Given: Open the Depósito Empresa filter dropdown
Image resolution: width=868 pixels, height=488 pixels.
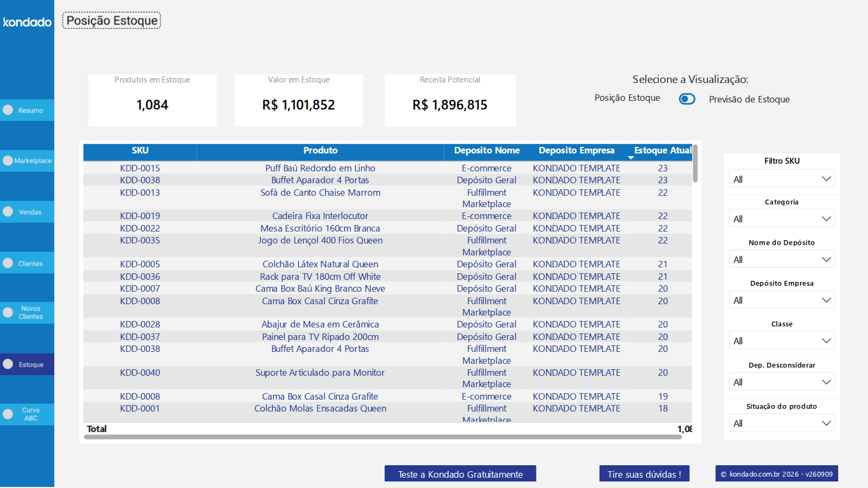Looking at the screenshot, I should click(782, 300).
